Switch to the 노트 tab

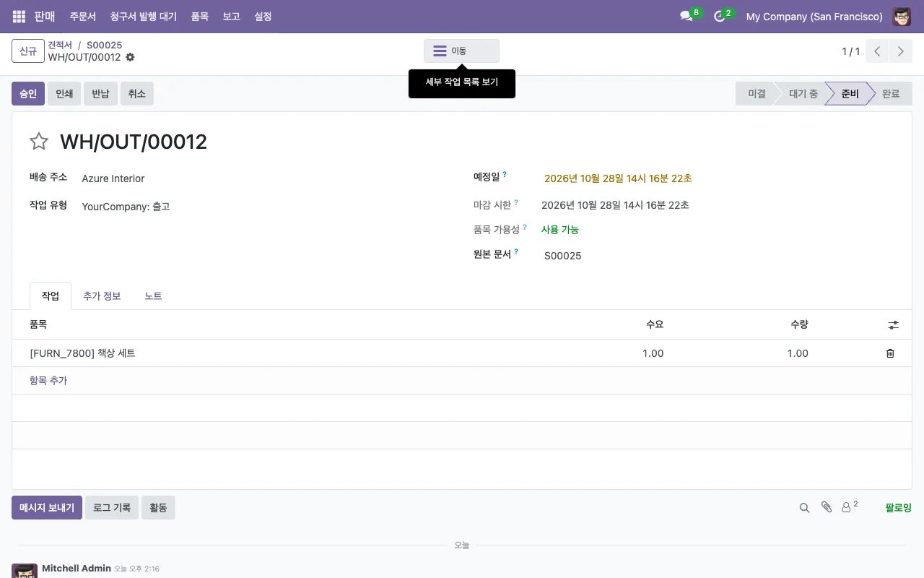[153, 296]
